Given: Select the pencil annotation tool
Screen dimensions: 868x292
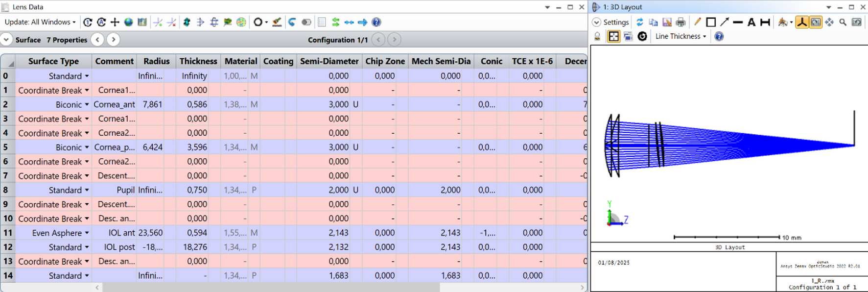Looking at the screenshot, I should 697,22.
